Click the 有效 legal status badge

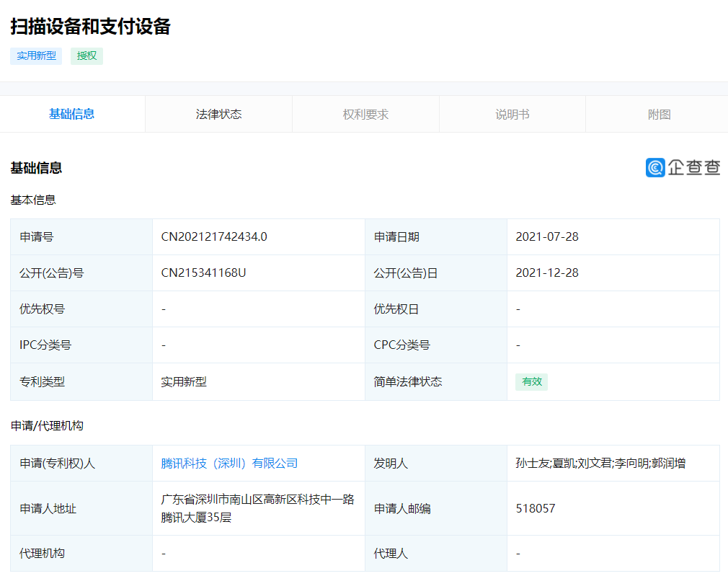tap(531, 381)
